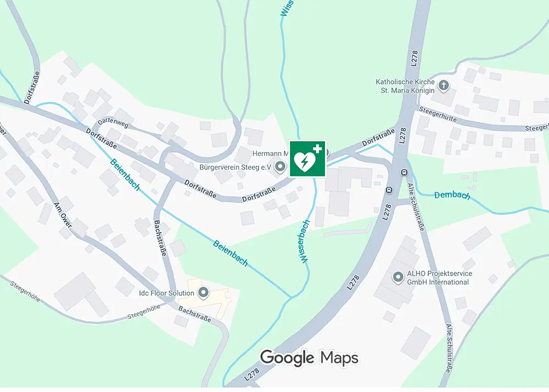The width and height of the screenshot is (549, 392).
Task: Click the ALHO Projektservice location pin
Action: (x=397, y=278)
